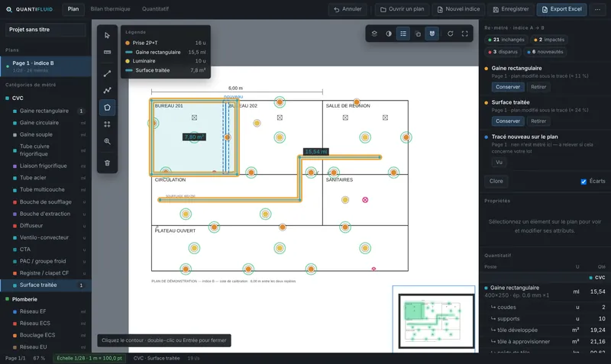Open the three-dots more menu
The image size is (611, 364).
point(597,9)
